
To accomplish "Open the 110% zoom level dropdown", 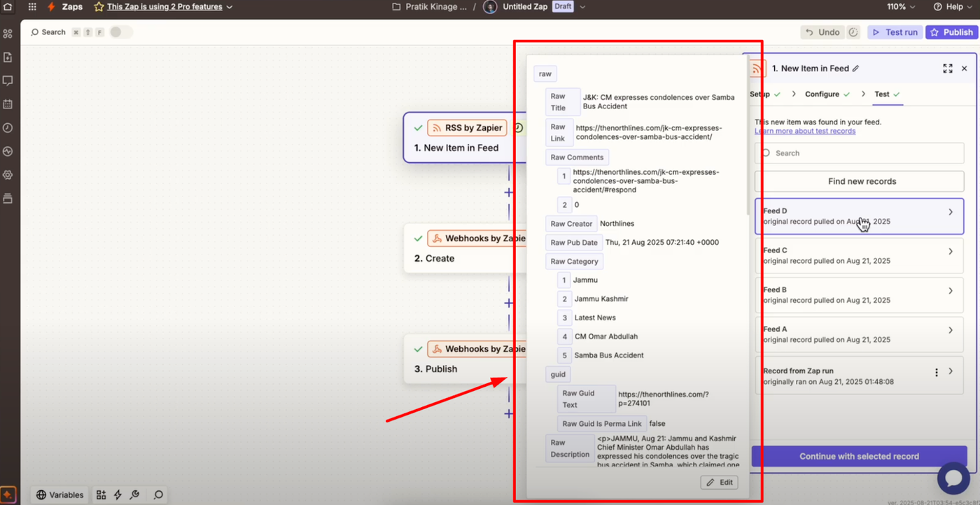I will coord(902,7).
